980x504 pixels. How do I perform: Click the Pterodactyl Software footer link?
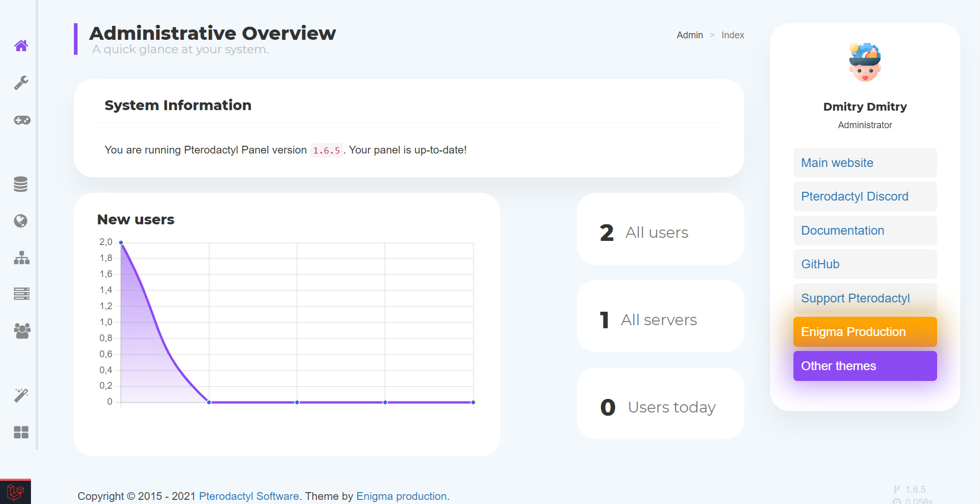(x=249, y=496)
